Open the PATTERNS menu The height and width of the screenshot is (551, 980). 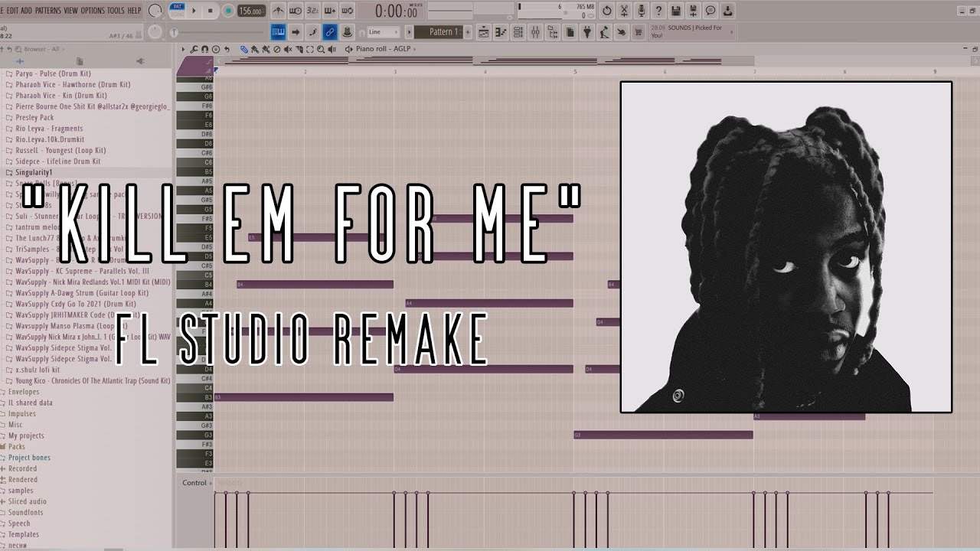[48, 11]
